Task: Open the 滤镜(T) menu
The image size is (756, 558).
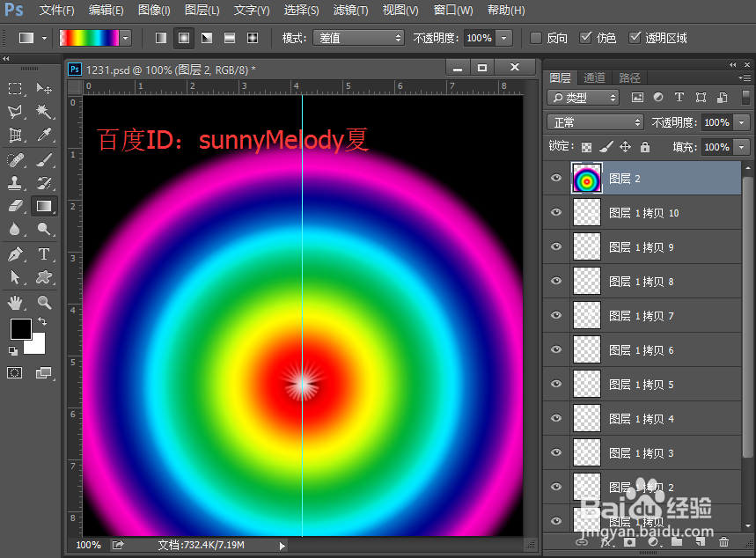Action: click(x=350, y=11)
